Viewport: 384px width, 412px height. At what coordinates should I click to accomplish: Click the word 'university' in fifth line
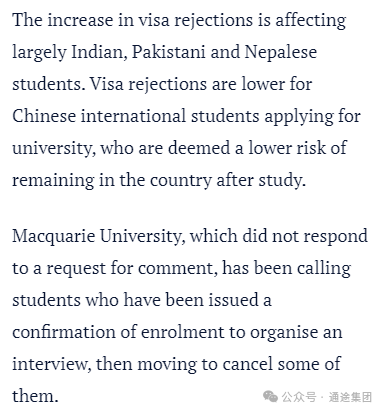tap(54, 149)
